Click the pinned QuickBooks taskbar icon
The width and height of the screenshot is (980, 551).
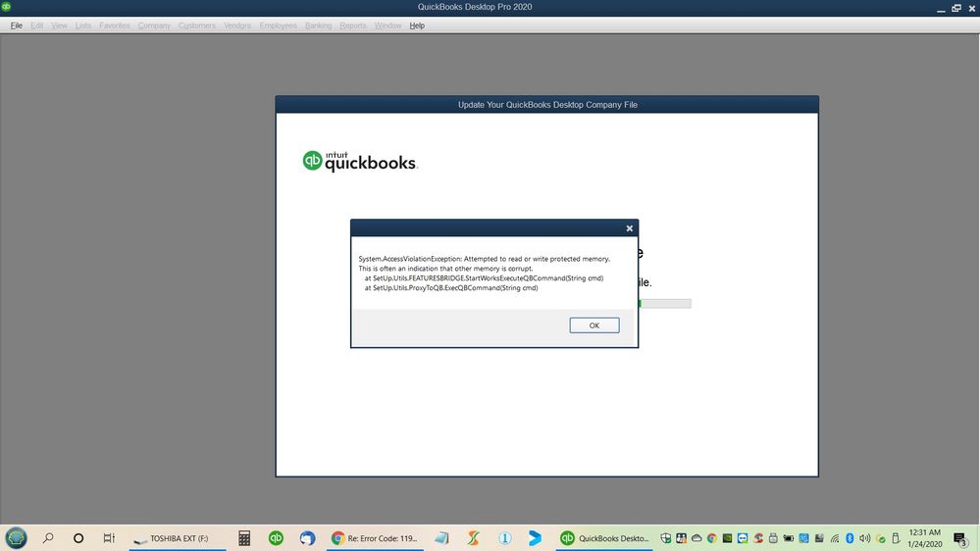(276, 538)
